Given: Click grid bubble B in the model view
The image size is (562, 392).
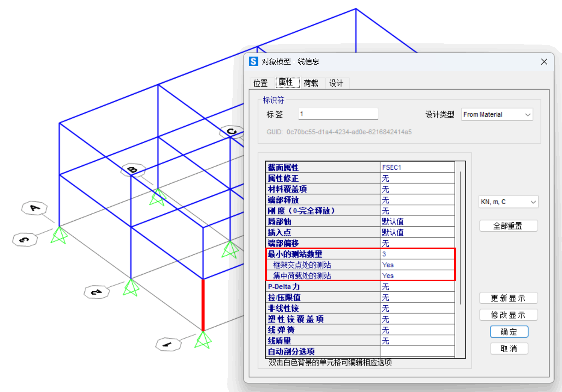Looking at the screenshot, I should pos(133,170).
